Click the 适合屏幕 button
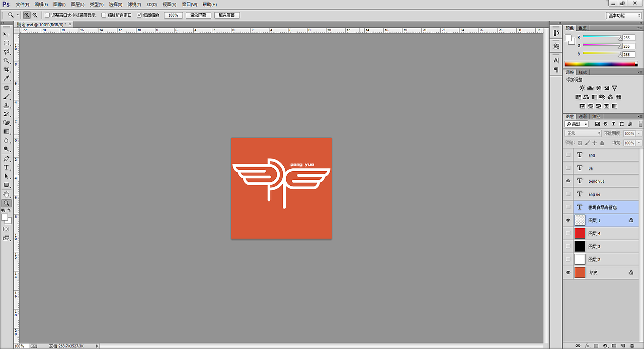644x349 pixels. [198, 15]
